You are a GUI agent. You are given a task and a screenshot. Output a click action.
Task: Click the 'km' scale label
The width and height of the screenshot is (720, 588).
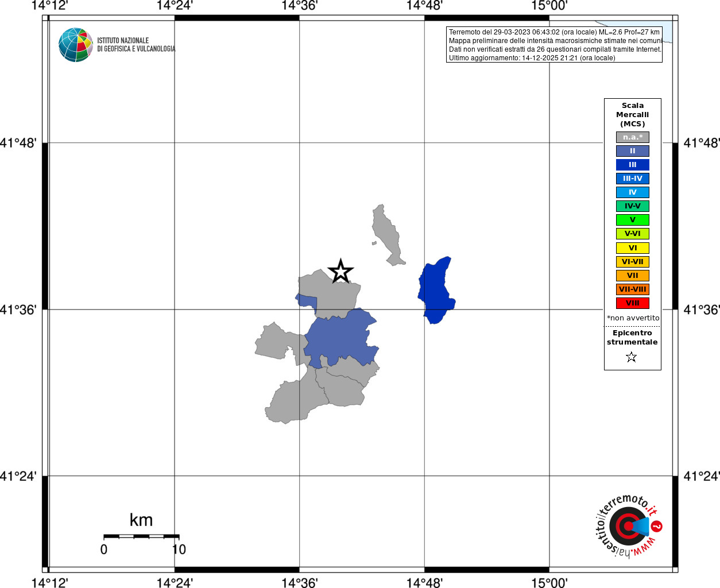141,520
